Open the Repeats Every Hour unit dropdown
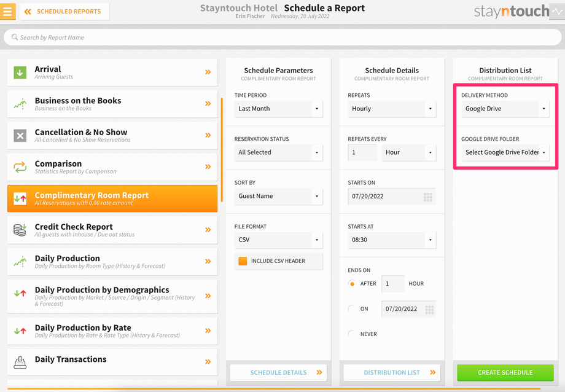This screenshot has height=392, width=565. tap(409, 152)
